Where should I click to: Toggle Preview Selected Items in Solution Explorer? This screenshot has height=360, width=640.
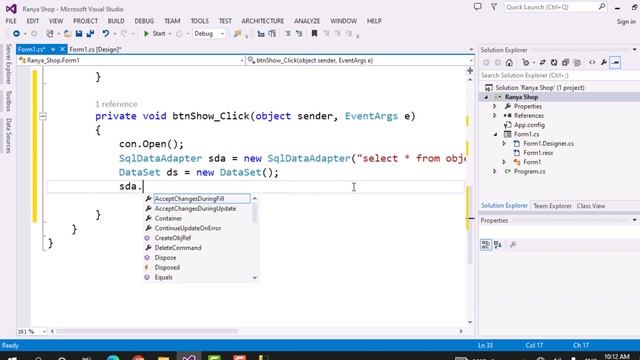pyautogui.click(x=616, y=63)
